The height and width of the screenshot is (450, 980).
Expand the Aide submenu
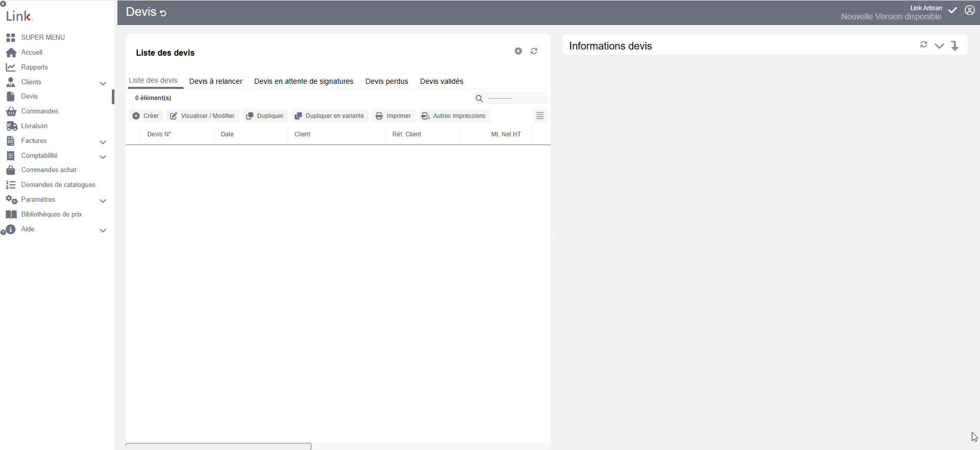click(103, 230)
